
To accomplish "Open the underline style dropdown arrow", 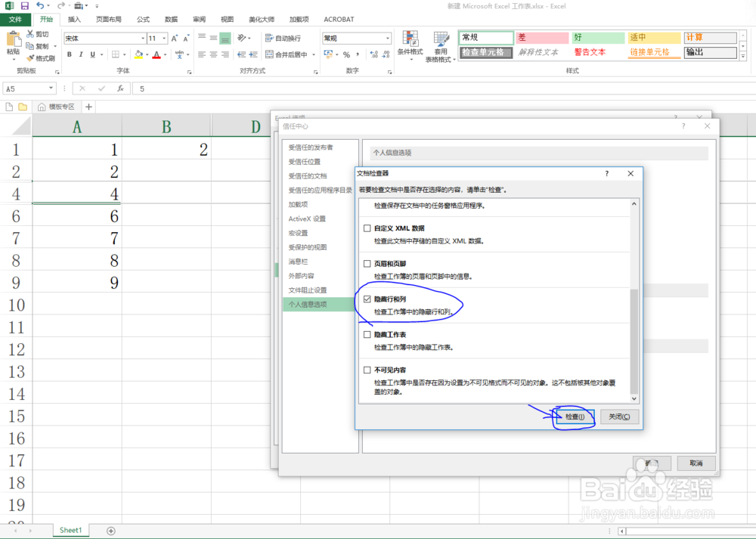I will click(102, 54).
